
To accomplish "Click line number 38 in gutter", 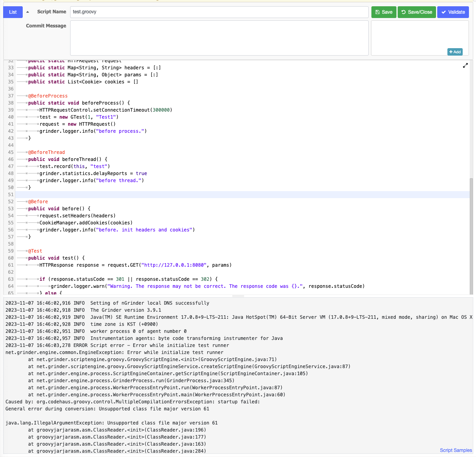I will point(11,103).
